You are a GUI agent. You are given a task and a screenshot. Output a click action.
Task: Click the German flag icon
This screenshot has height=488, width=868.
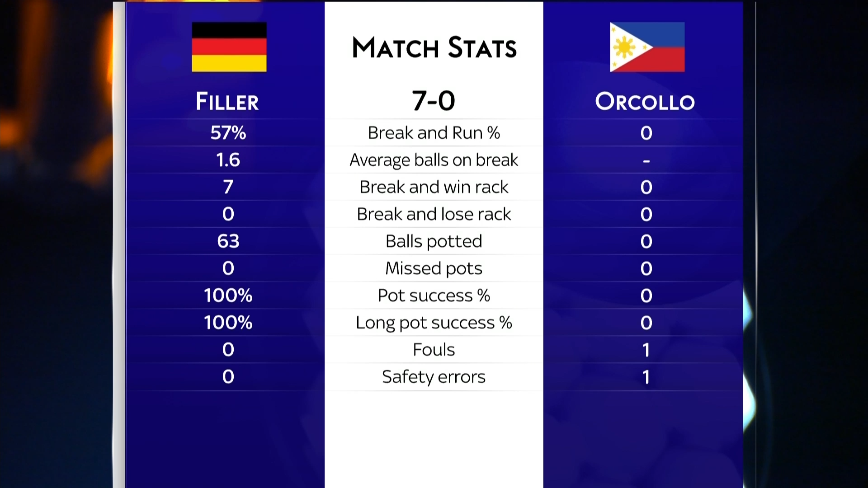pos(229,47)
